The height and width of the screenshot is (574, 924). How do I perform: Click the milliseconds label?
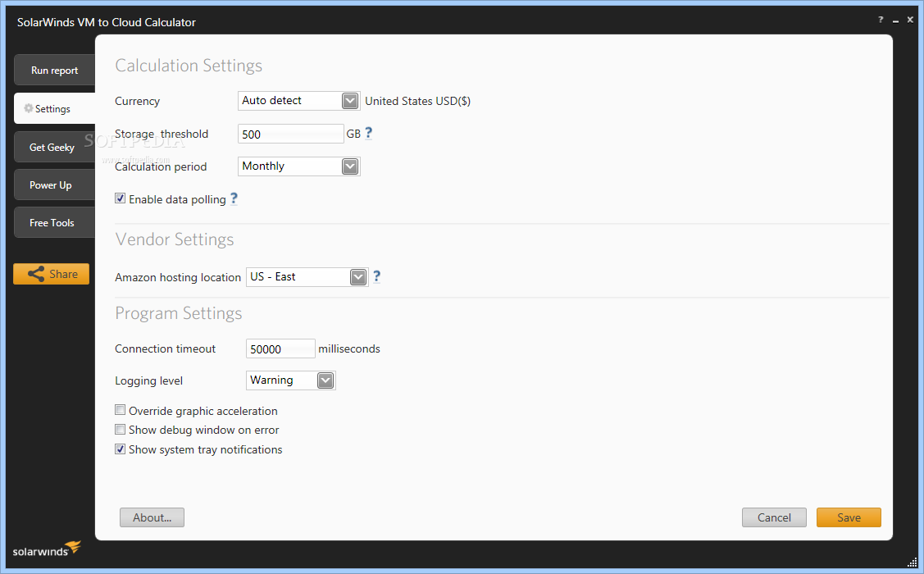click(x=349, y=348)
